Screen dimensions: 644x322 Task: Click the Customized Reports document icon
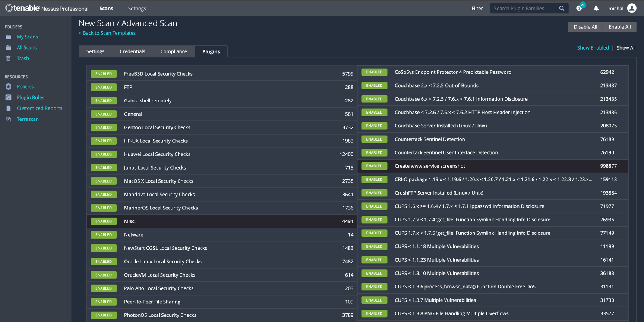coord(9,108)
